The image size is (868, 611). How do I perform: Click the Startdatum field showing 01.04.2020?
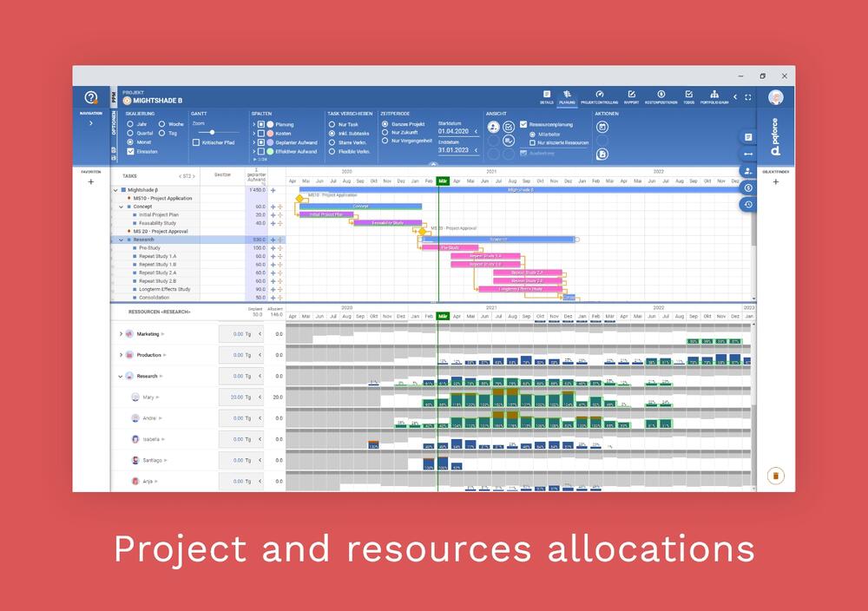pos(453,132)
